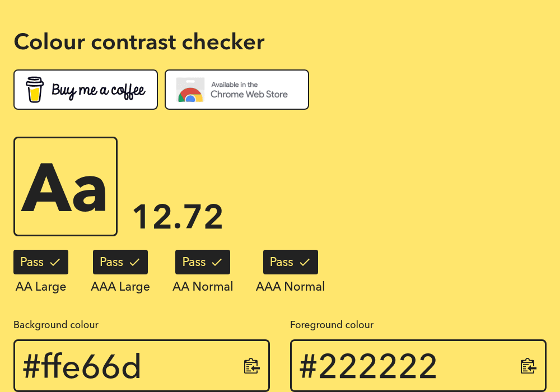Click the coffee cup icon
The height and width of the screenshot is (392, 560).
click(35, 90)
